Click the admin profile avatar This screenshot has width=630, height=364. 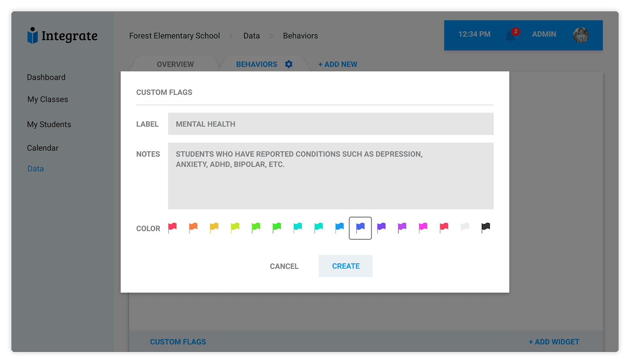click(580, 35)
